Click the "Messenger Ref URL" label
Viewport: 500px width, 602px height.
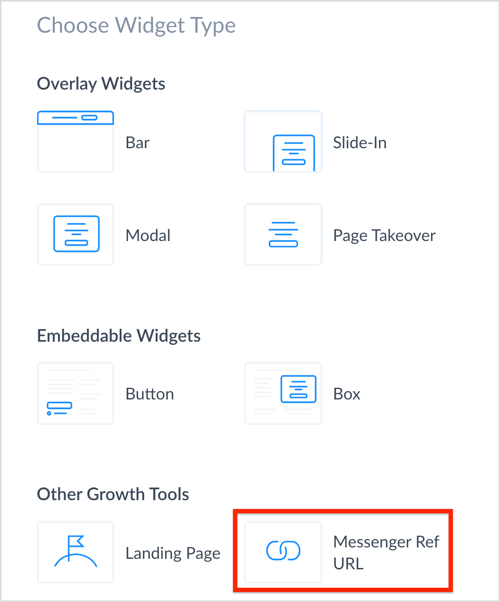(386, 553)
